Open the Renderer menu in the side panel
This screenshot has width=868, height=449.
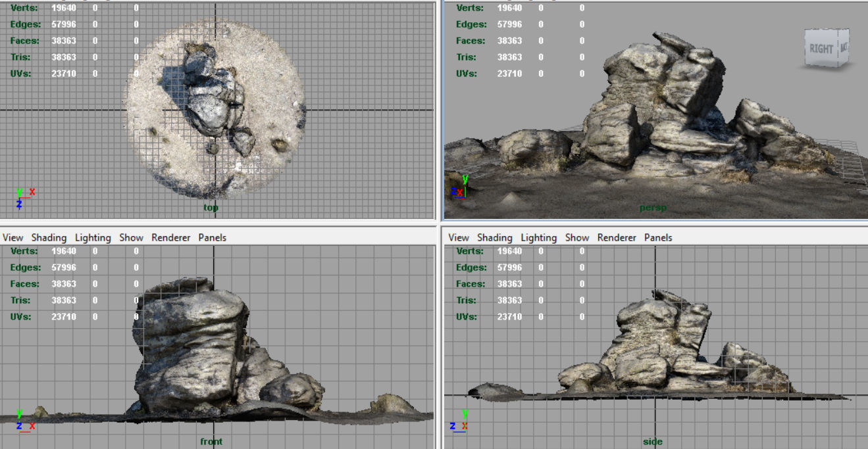(617, 237)
